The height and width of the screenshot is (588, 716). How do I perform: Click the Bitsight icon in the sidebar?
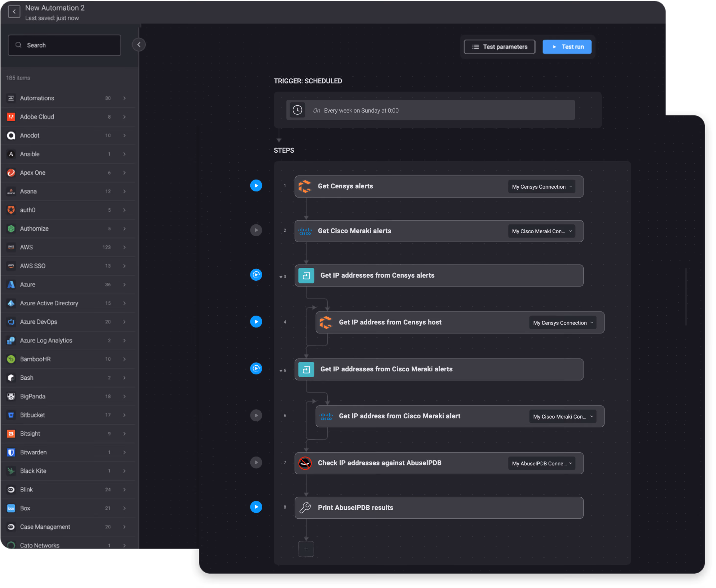(x=11, y=434)
